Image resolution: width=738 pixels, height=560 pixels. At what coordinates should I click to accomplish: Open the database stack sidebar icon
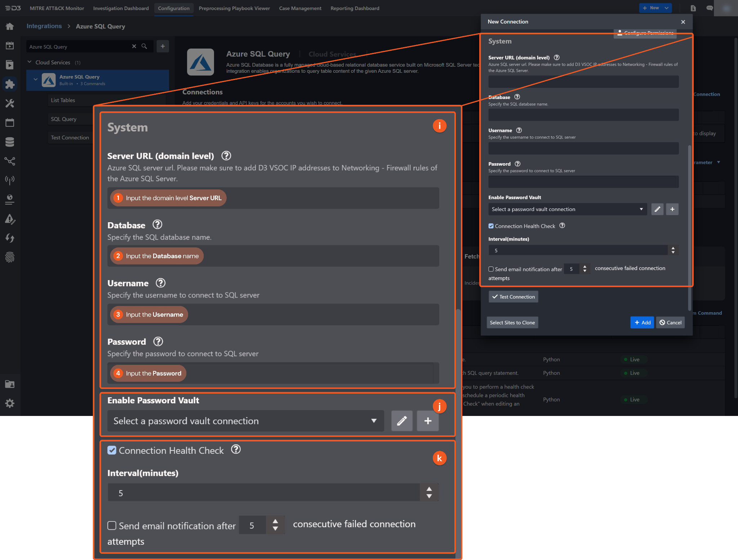coord(10,142)
